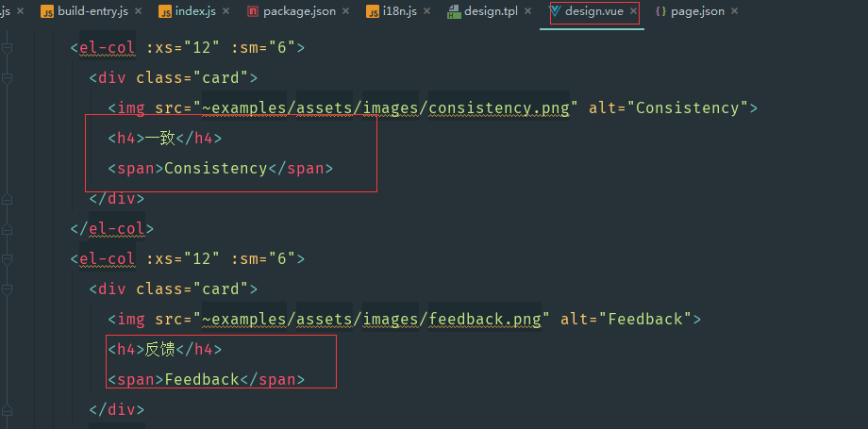This screenshot has width=868, height=429.
Task: Click the template file icon on design.tpl tab
Action: [x=454, y=11]
